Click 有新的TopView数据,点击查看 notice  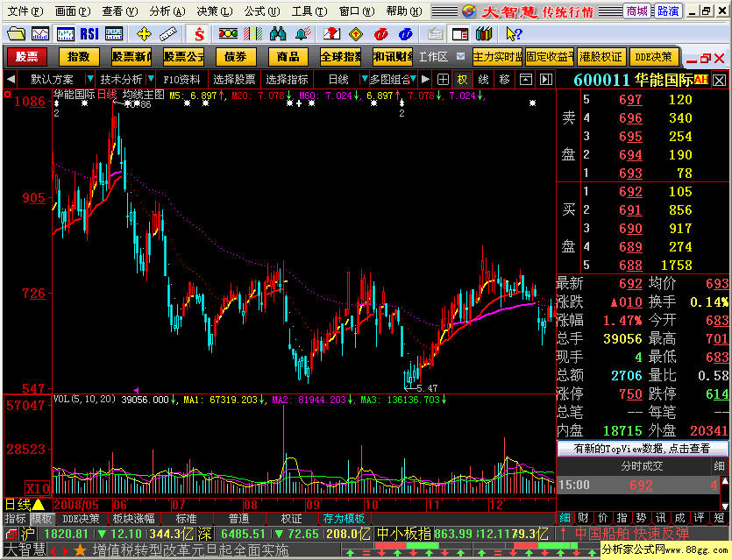click(642, 449)
